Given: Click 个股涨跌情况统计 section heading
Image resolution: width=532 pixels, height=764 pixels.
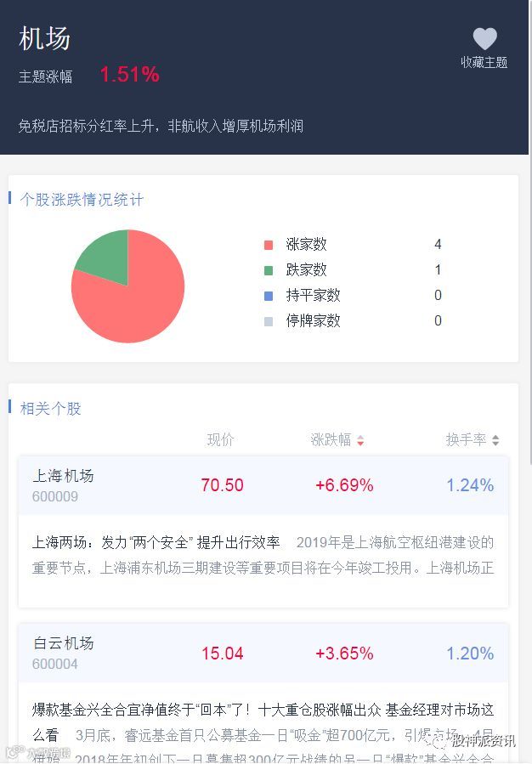Looking at the screenshot, I should 82,200.
